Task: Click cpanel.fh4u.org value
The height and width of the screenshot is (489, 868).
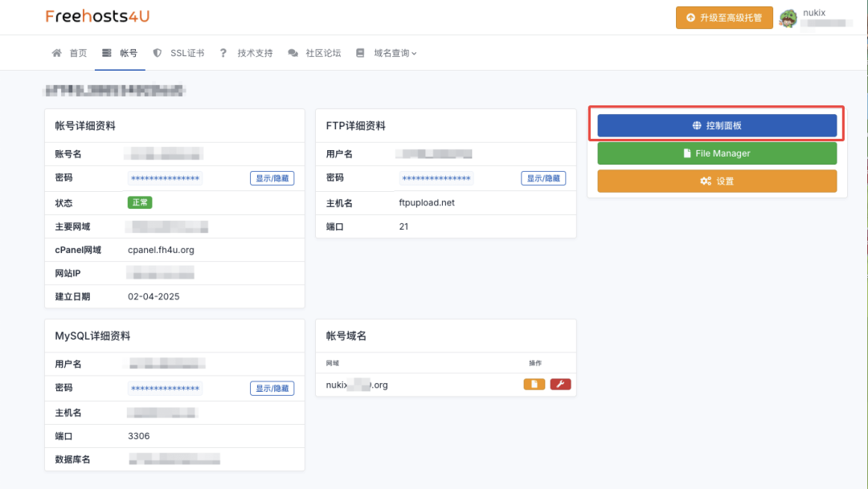Action: (161, 250)
